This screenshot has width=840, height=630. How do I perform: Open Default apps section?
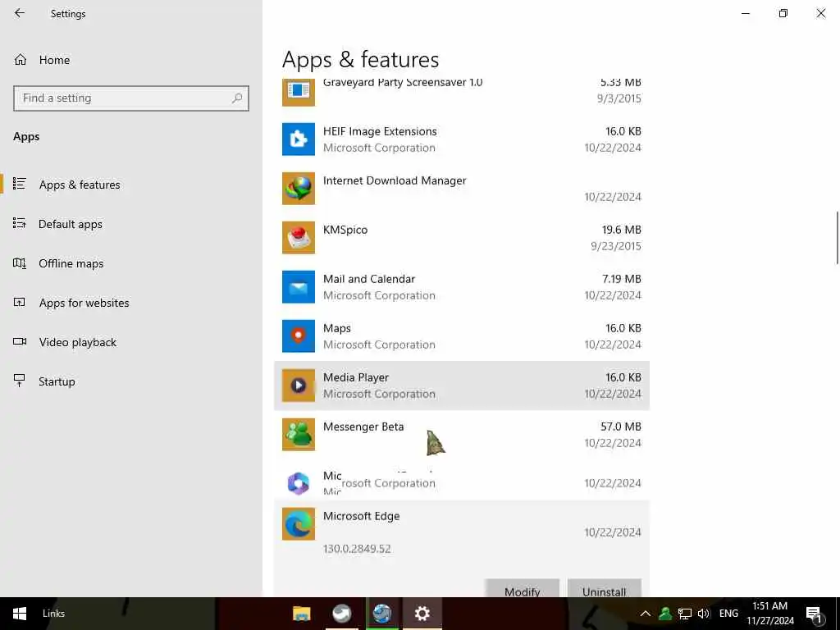(131, 224)
